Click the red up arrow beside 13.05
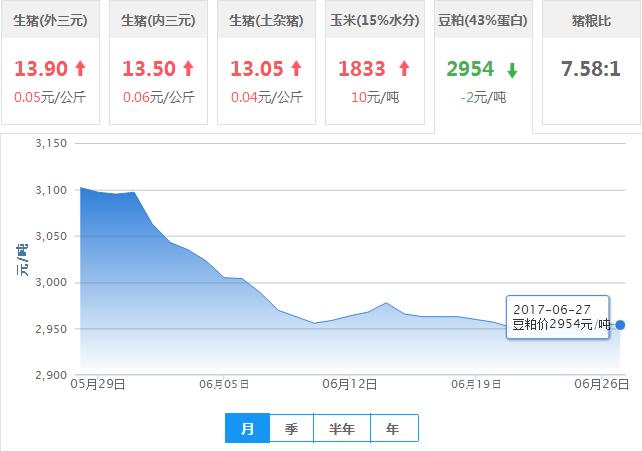 296,68
